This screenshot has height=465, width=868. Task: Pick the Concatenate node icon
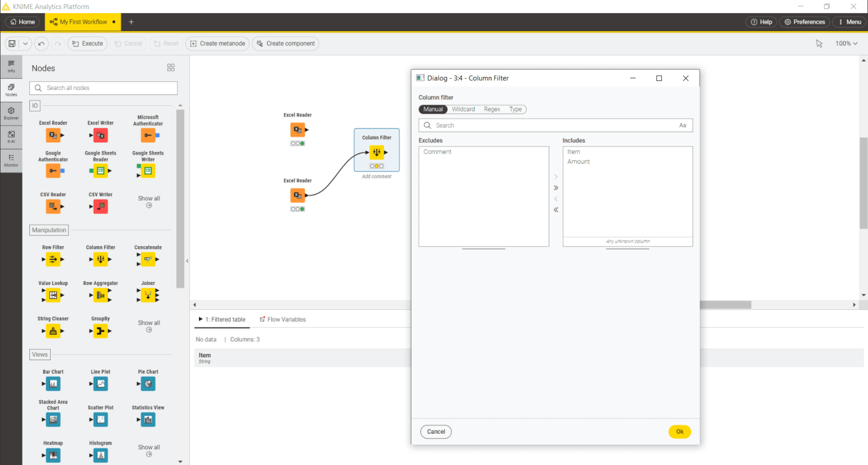pos(148,259)
